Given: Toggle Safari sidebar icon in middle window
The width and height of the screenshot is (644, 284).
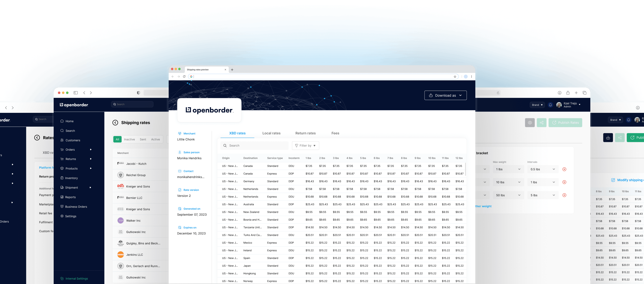Looking at the screenshot, I should click(x=76, y=93).
